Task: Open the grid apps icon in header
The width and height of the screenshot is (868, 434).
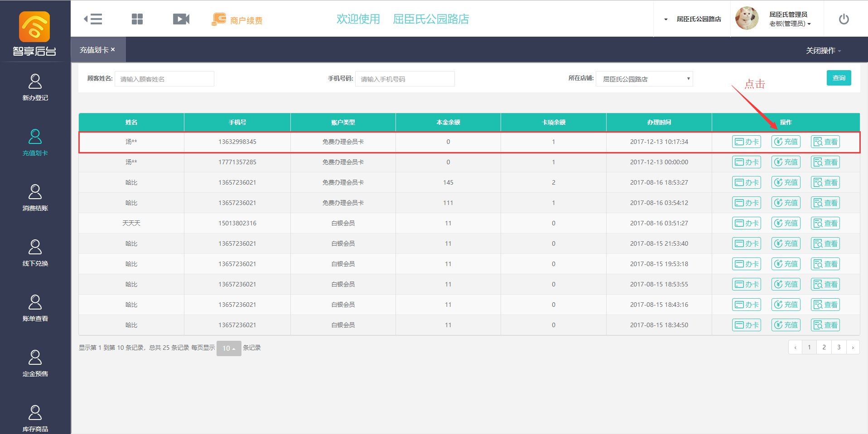Action: tap(137, 19)
